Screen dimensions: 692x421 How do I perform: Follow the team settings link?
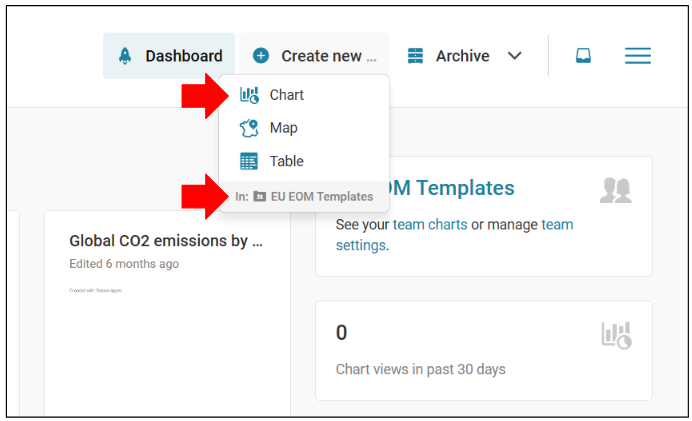pos(454,235)
